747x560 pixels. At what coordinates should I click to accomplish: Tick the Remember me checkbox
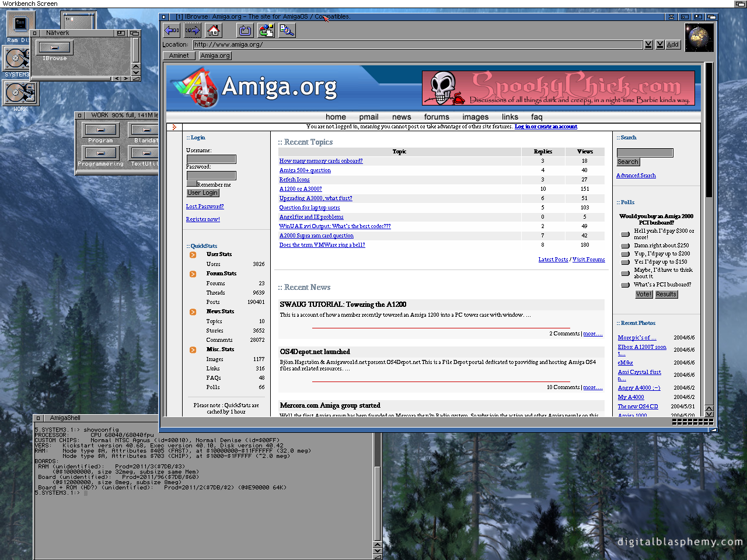pyautogui.click(x=191, y=184)
